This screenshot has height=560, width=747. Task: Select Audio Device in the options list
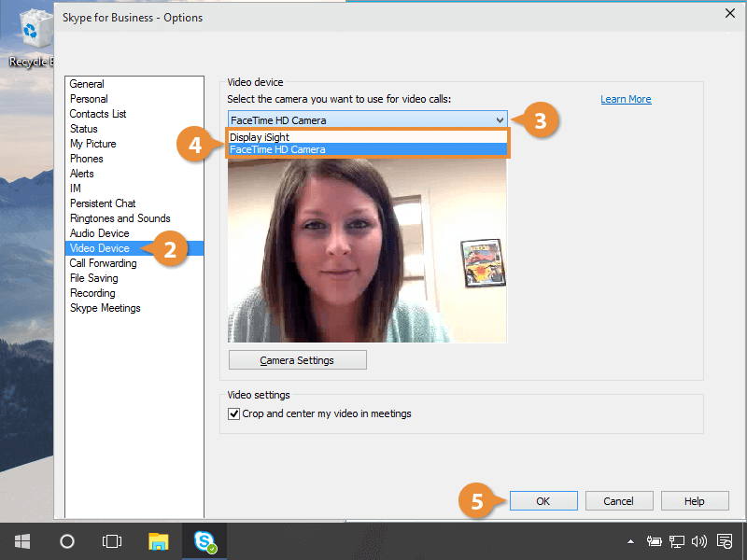100,233
